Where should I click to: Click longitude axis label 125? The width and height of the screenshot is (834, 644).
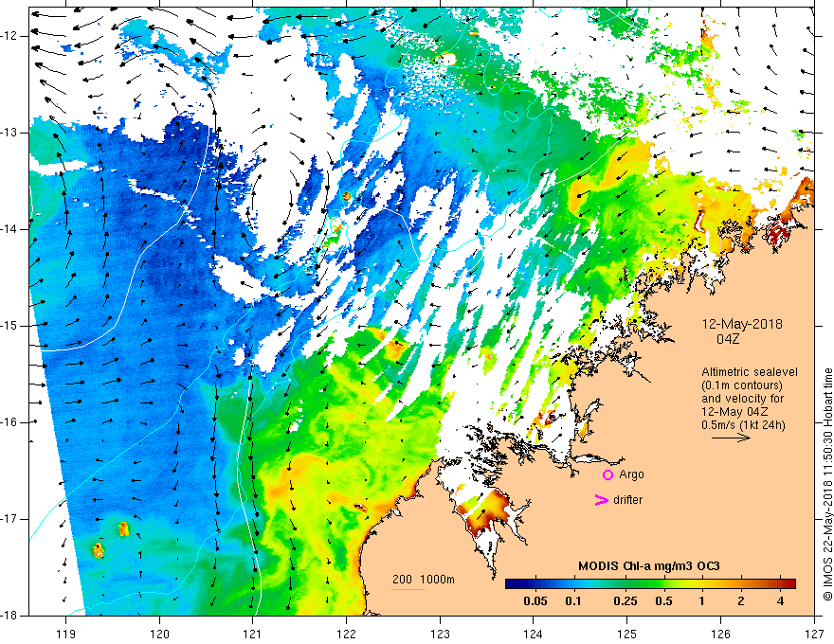[x=627, y=634]
